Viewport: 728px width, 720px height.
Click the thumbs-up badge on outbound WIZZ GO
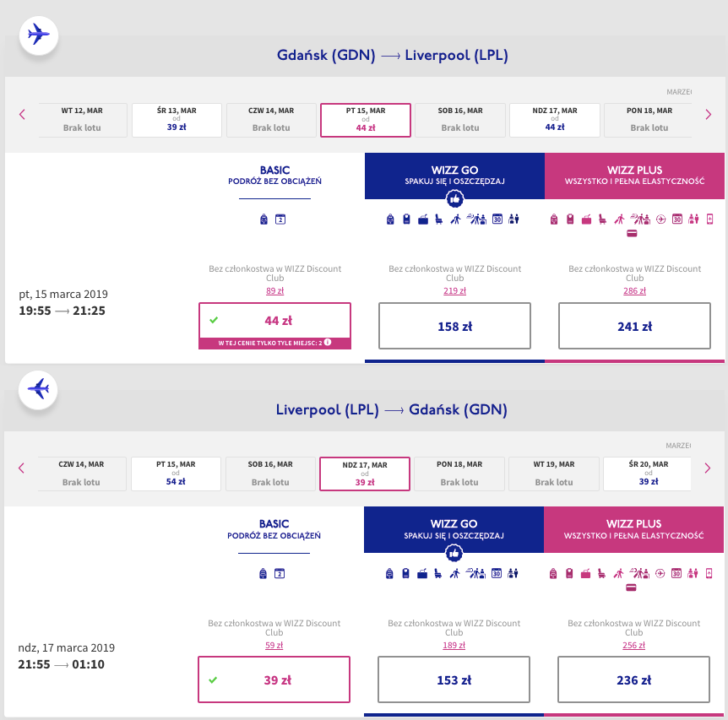coord(454,199)
